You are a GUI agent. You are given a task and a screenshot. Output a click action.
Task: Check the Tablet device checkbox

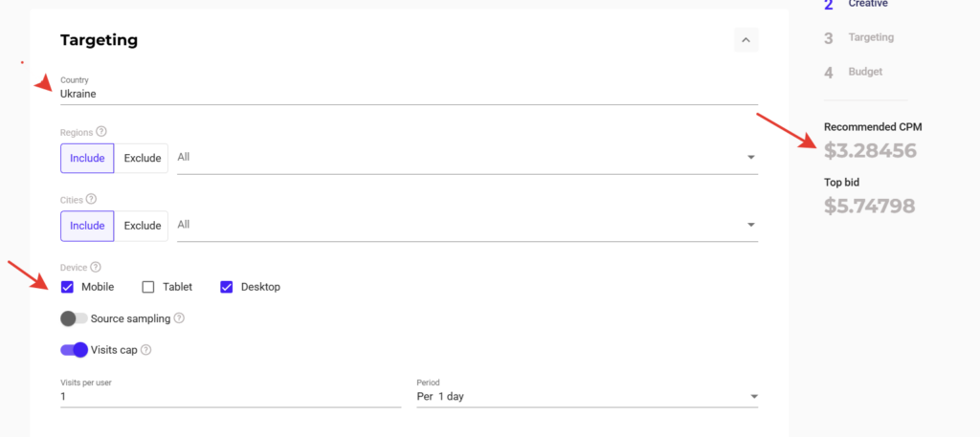148,287
